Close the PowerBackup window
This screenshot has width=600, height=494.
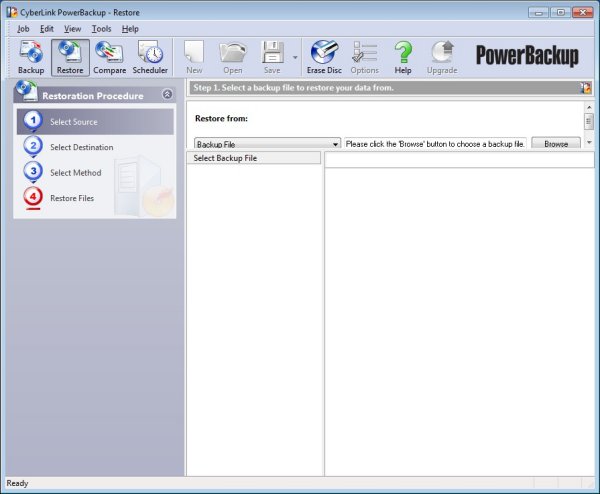click(x=582, y=12)
